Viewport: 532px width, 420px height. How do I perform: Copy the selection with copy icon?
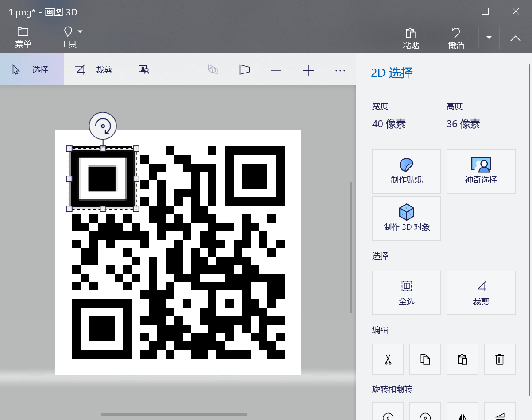(x=425, y=359)
